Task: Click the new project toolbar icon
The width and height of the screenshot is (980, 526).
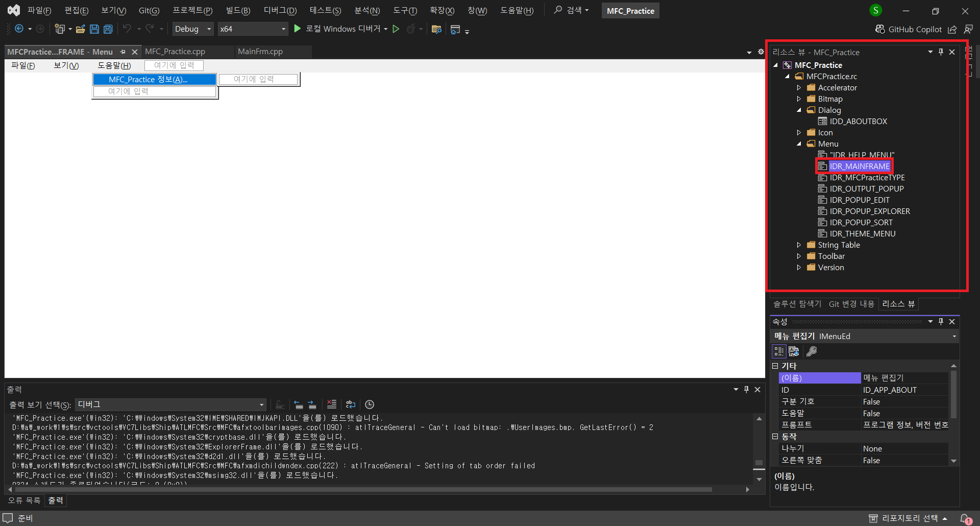Action: [60, 29]
